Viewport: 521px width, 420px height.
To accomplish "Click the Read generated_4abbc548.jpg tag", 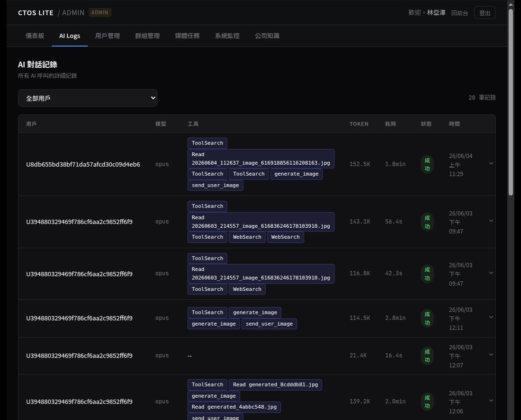I will click(234, 407).
